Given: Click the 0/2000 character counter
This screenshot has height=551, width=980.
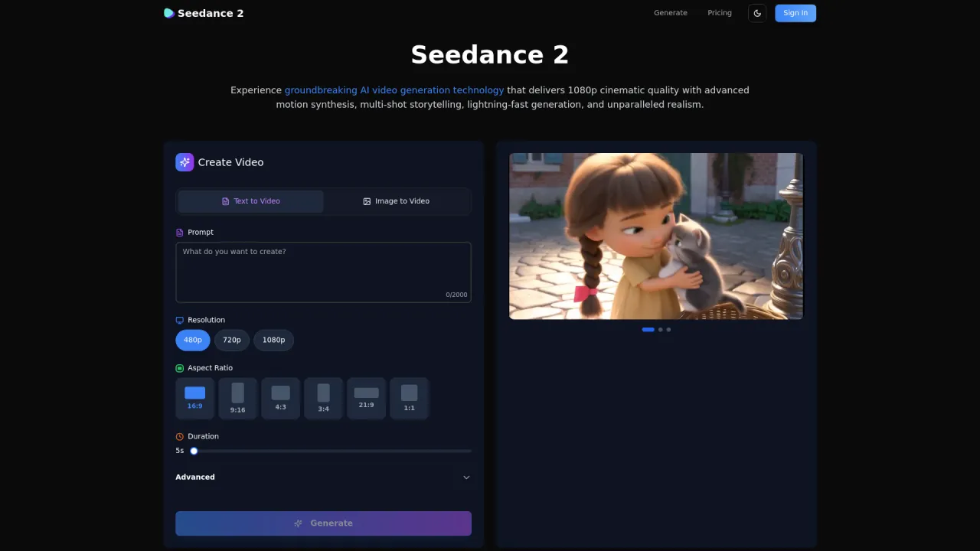Looking at the screenshot, I should click(456, 295).
